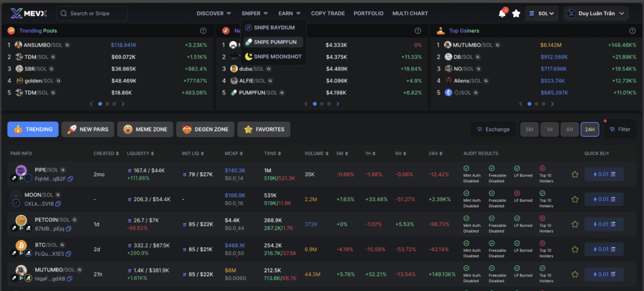Select the 1H timeframe

550,129
